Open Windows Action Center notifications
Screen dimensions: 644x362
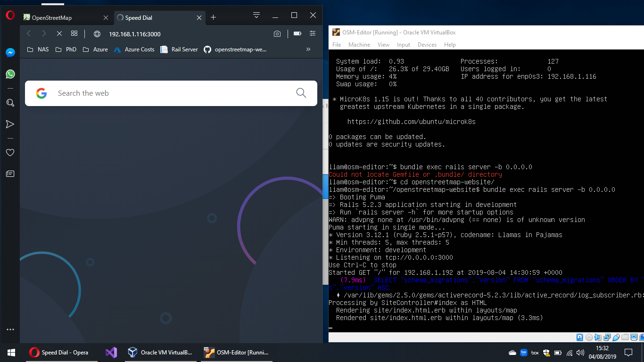pos(628,352)
